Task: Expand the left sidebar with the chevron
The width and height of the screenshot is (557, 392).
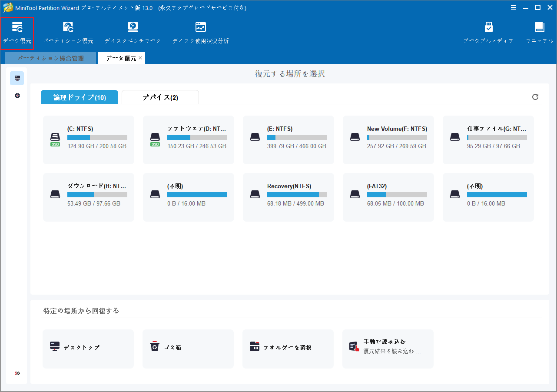Action: click(x=17, y=373)
